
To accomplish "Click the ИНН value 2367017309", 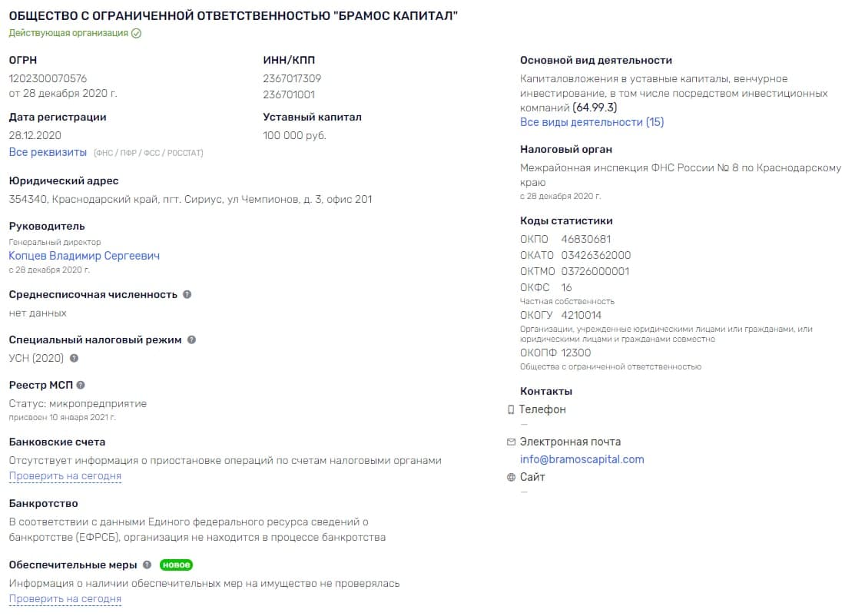I will pyautogui.click(x=292, y=78).
